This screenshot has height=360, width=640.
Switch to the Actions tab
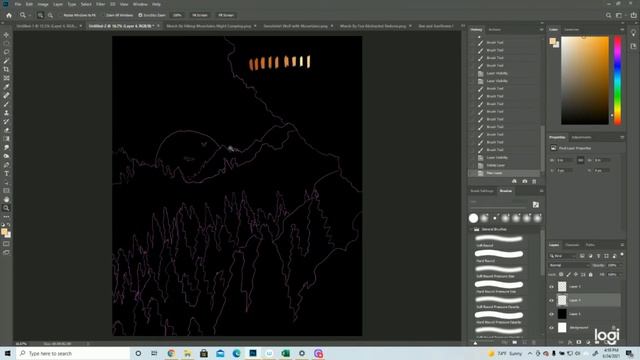(x=495, y=30)
